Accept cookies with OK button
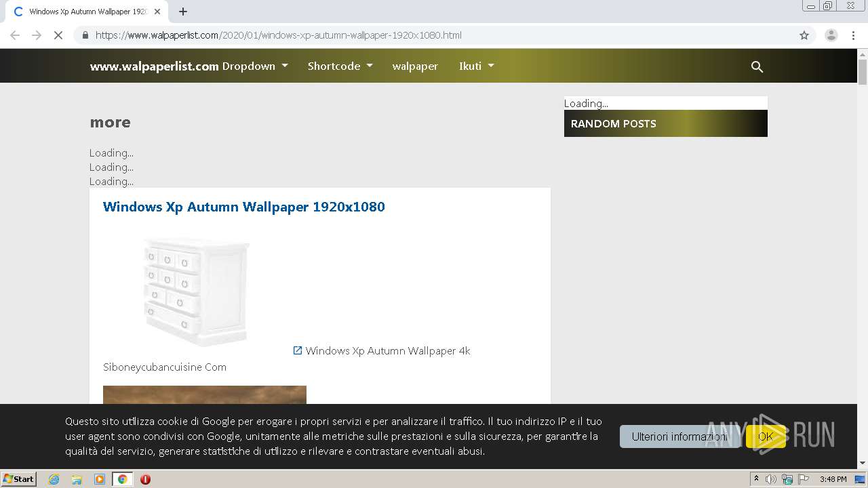 coord(766,436)
